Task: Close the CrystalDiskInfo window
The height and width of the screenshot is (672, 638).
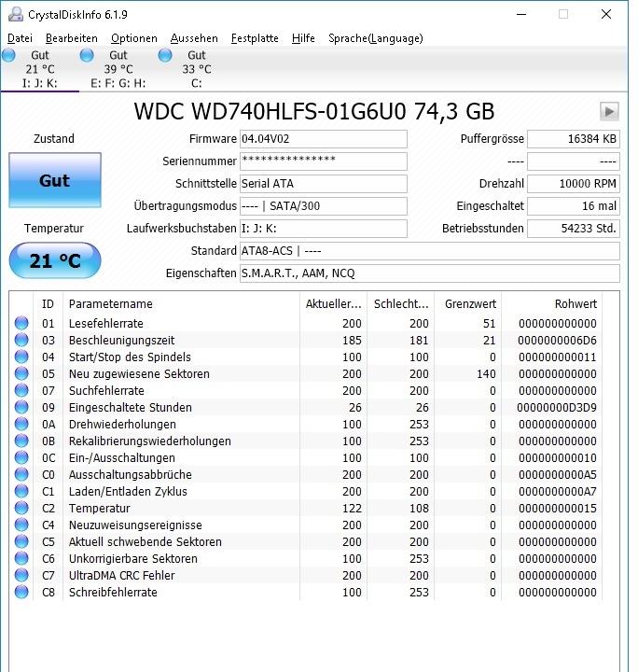Action: [x=606, y=14]
